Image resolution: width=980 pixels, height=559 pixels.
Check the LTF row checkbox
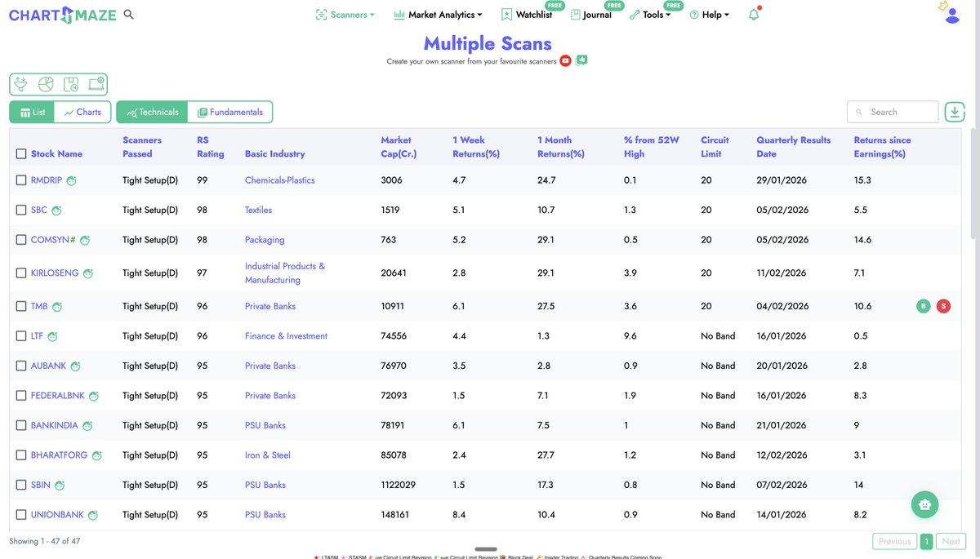coord(21,336)
